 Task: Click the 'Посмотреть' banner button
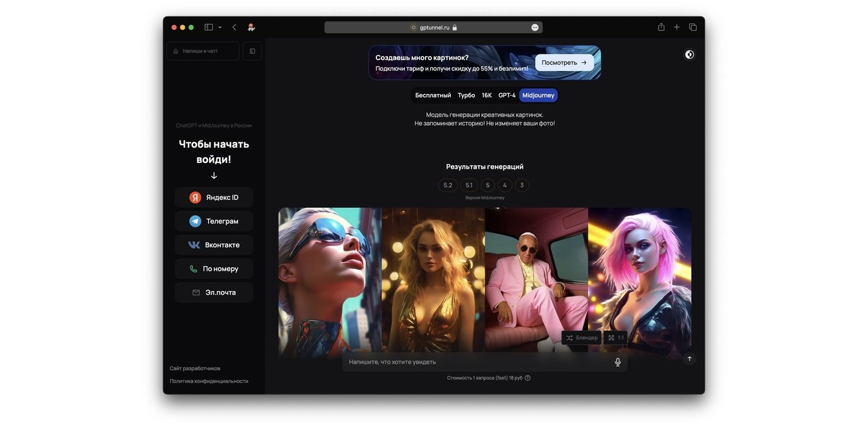(564, 63)
